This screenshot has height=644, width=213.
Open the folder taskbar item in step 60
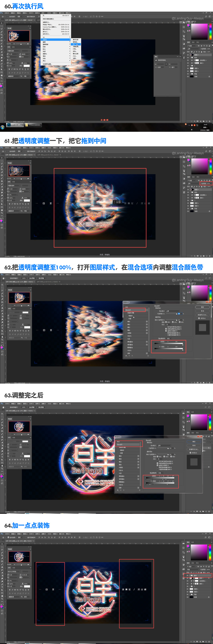[x=33, y=125]
